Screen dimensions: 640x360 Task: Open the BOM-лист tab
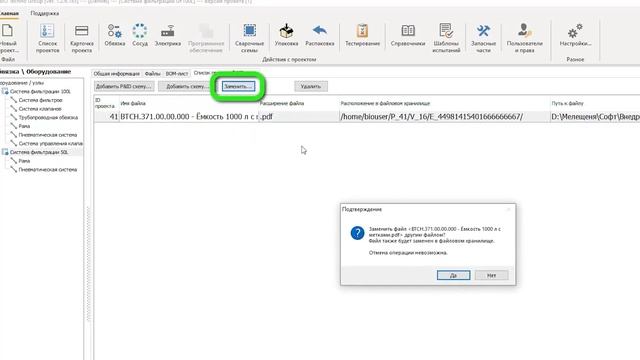coord(177,73)
